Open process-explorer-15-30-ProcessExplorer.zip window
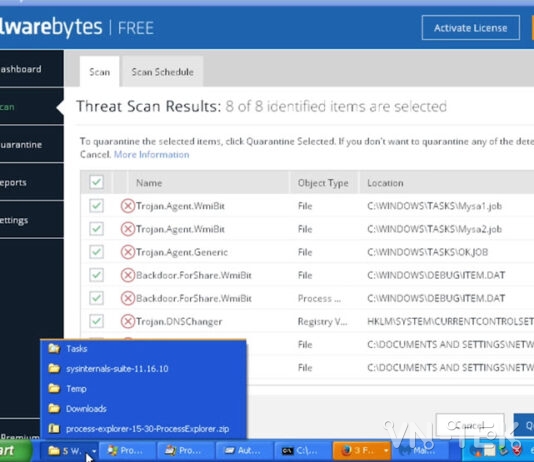Screen dimensions: 534x462 tap(143, 429)
